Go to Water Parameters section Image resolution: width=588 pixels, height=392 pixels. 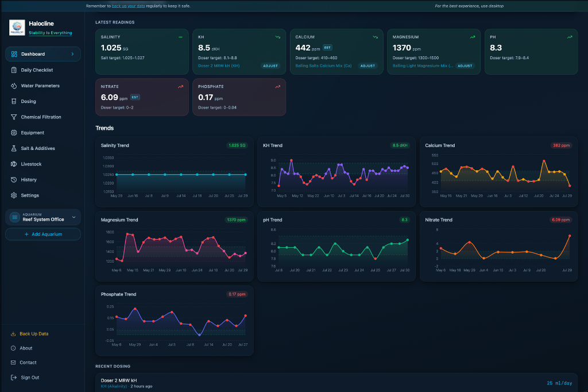click(x=43, y=86)
